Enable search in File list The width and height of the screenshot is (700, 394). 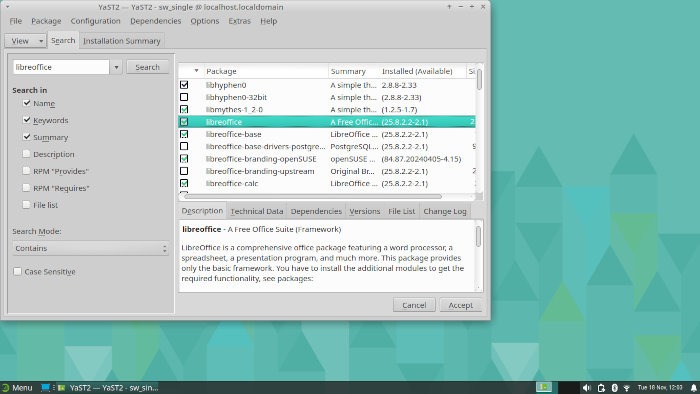[x=27, y=205]
